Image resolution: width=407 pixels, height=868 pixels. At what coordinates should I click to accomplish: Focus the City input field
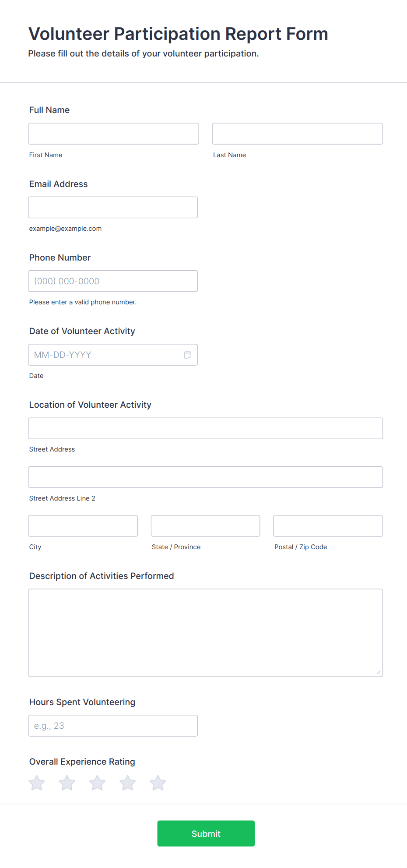[83, 526]
